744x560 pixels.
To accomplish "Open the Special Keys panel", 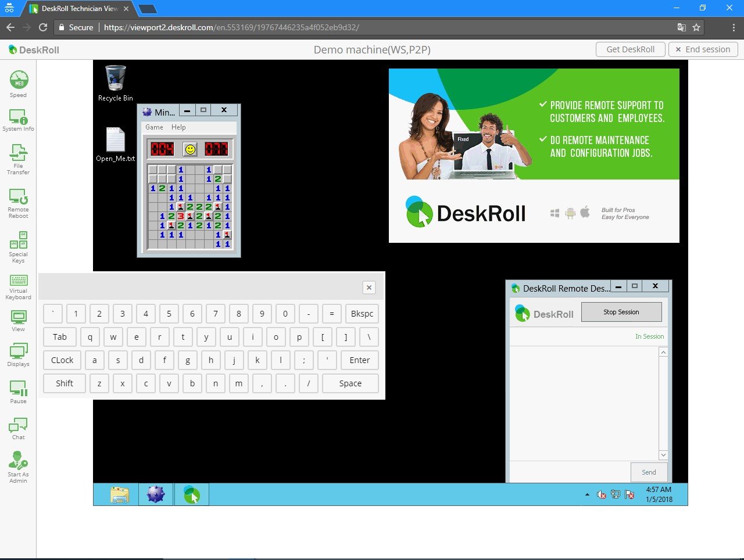I will point(19,247).
